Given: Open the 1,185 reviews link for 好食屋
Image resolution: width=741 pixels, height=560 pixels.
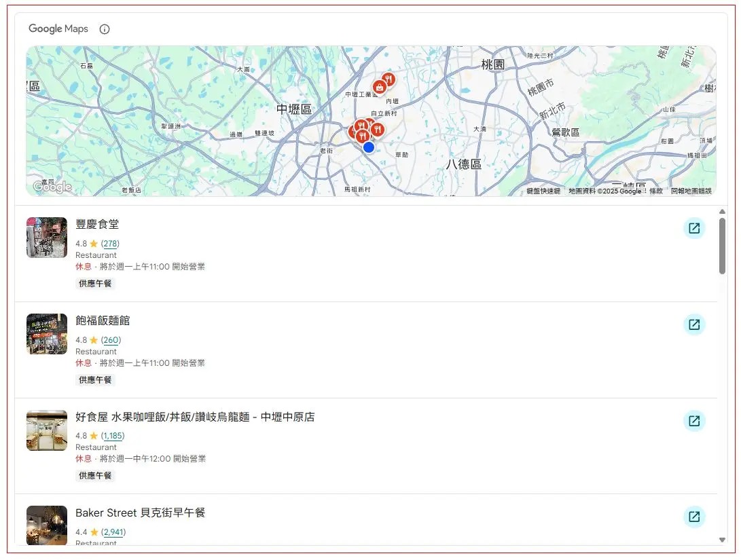Looking at the screenshot, I should [x=113, y=436].
